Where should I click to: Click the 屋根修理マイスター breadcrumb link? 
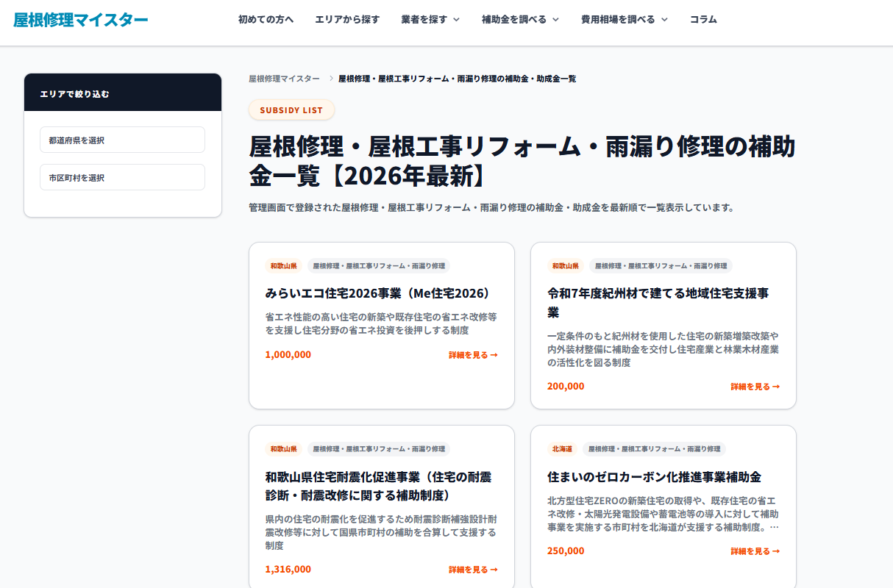tap(285, 79)
